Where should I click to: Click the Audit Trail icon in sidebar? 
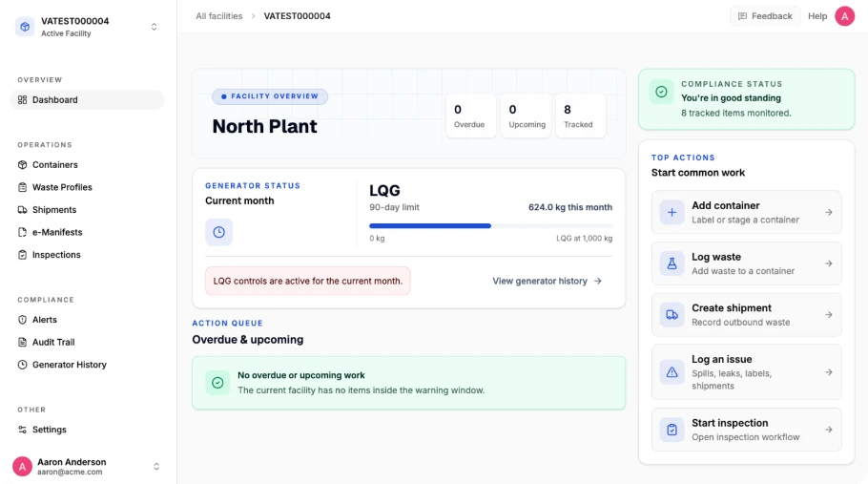(22, 342)
